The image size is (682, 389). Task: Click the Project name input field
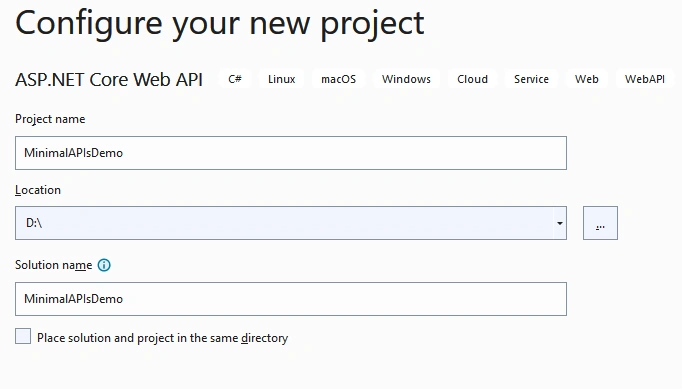click(291, 153)
